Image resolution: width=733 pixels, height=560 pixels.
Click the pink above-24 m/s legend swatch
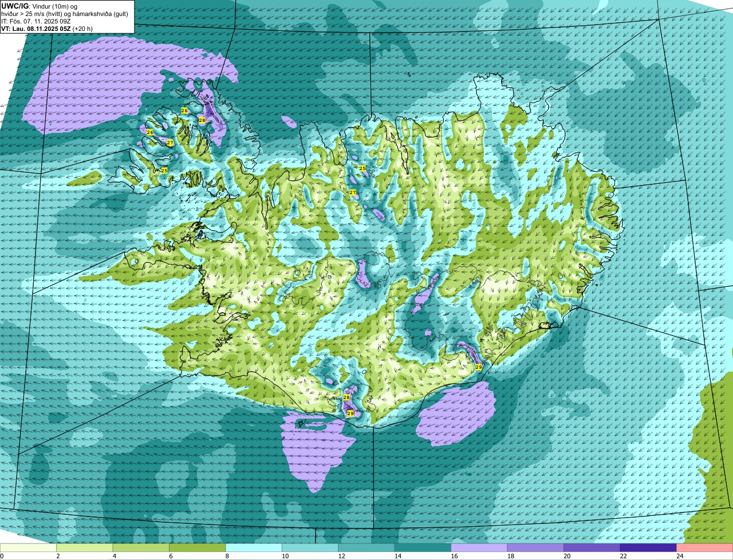705,547
